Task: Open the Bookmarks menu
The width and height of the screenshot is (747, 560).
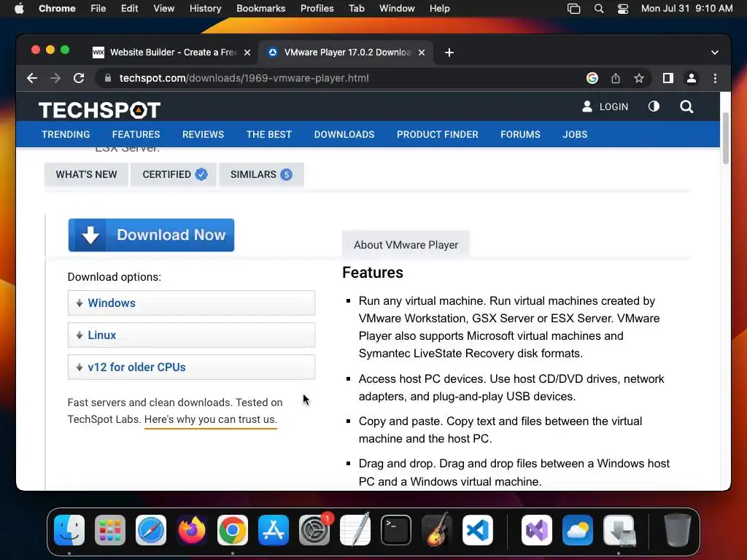Action: click(260, 9)
